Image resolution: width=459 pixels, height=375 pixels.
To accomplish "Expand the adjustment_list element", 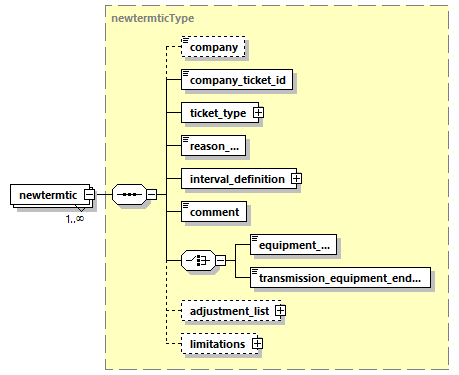I will (280, 311).
